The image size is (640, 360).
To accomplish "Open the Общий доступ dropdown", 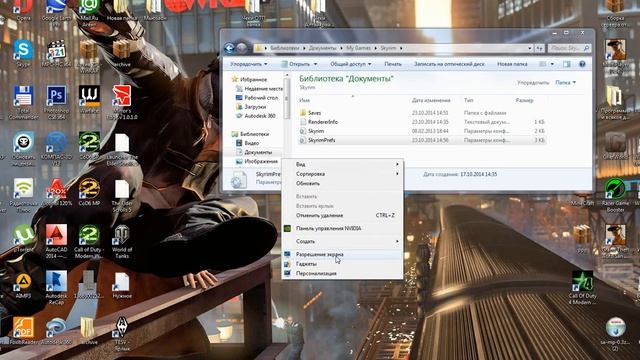I will click(x=351, y=64).
